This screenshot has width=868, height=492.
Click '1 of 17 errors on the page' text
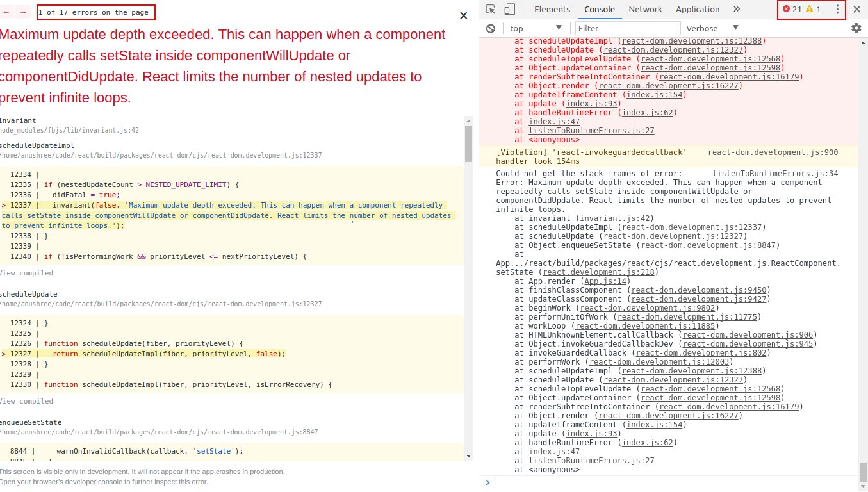click(93, 12)
